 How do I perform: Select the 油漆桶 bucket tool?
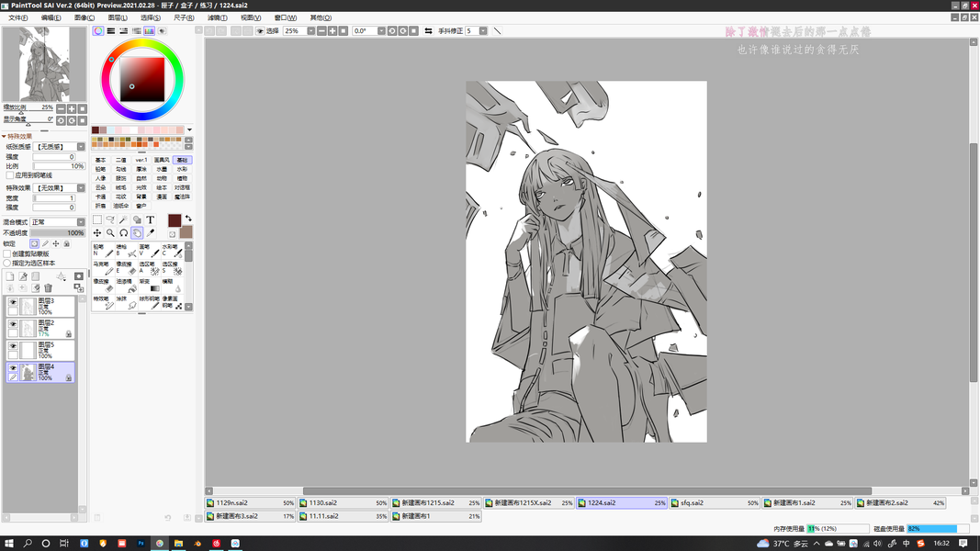pos(126,286)
